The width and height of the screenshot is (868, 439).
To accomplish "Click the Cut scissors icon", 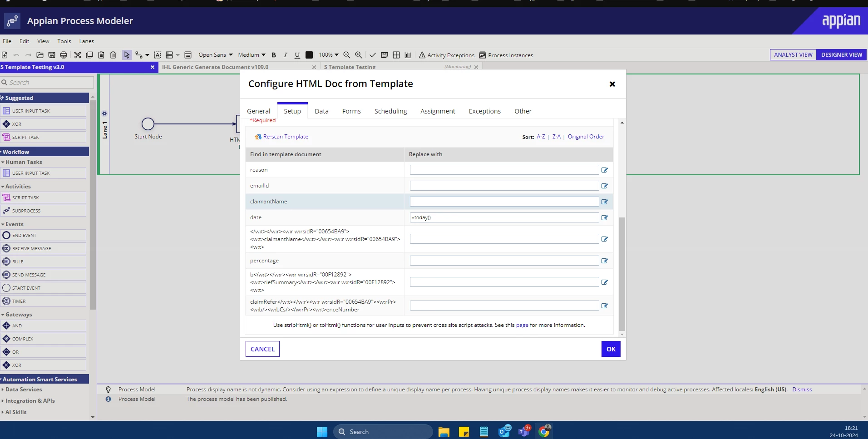I will click(78, 55).
